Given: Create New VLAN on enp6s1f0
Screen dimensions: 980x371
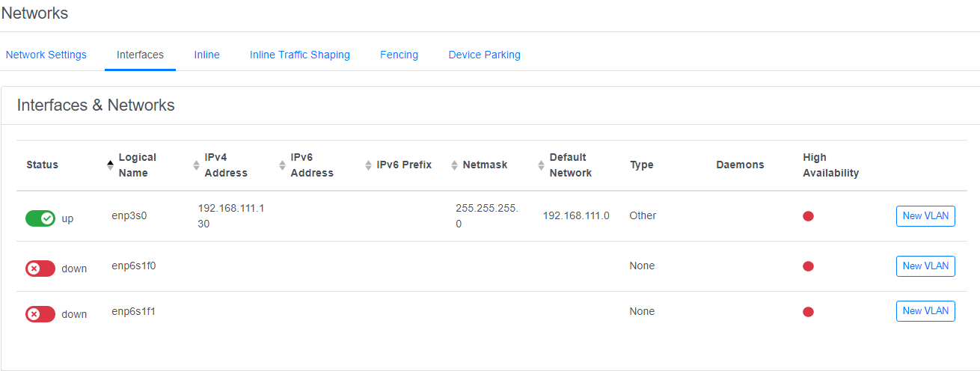Looking at the screenshot, I should [x=925, y=266].
